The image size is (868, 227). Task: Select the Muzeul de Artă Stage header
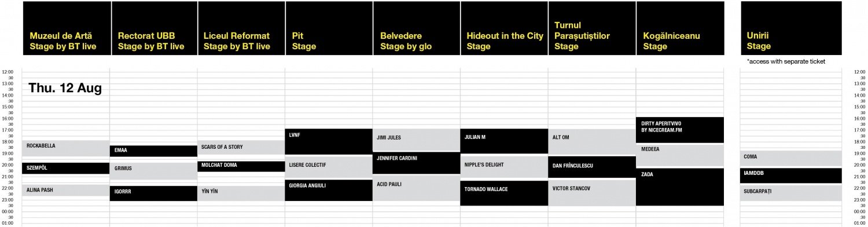[67, 28]
